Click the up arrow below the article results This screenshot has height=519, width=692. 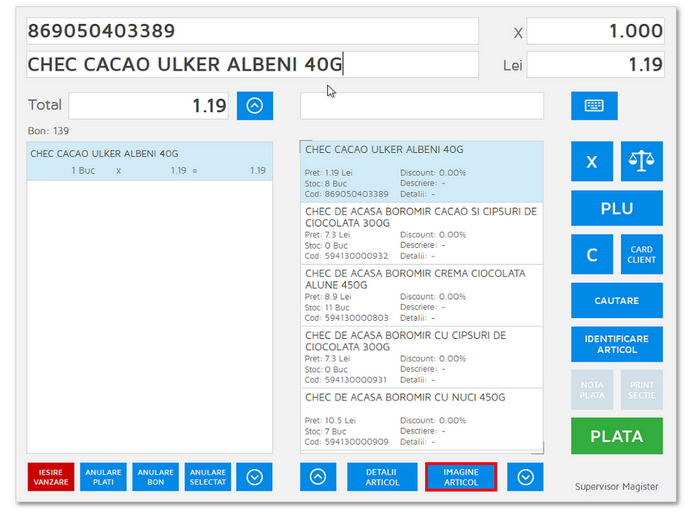pos(318,477)
